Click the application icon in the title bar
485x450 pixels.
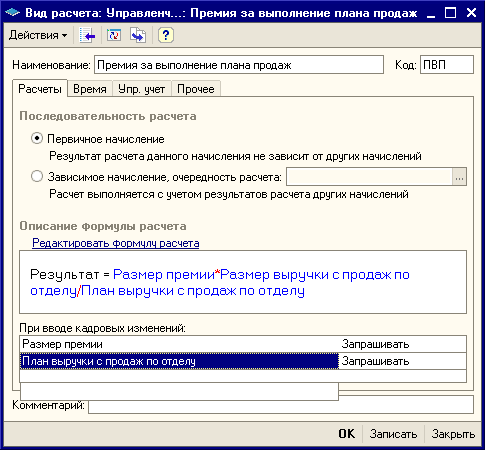[x=13, y=13]
